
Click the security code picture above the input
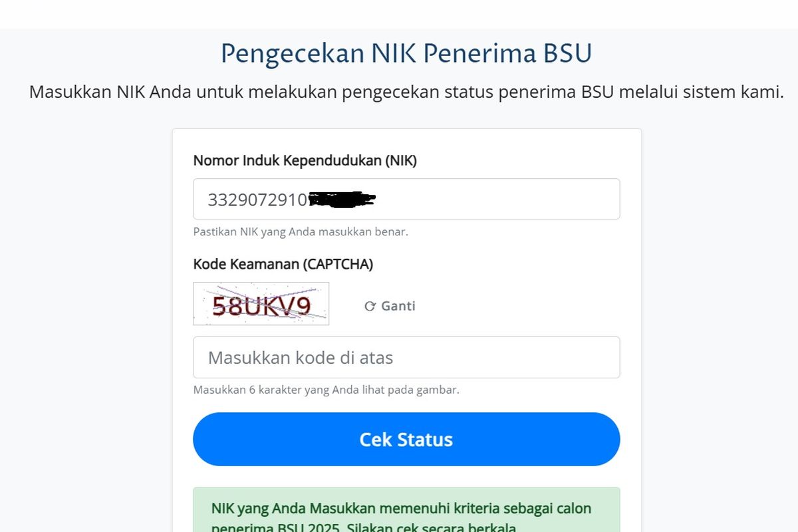pyautogui.click(x=261, y=304)
